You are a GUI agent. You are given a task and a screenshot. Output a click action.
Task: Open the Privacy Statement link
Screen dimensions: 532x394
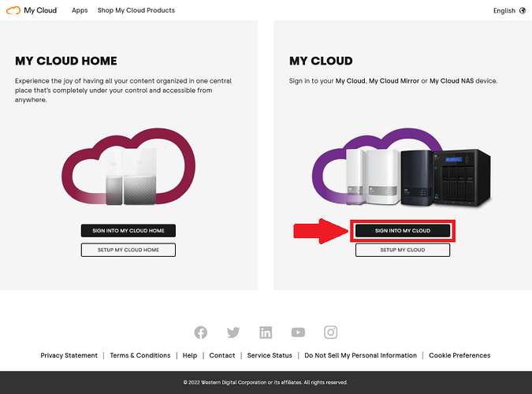69,355
